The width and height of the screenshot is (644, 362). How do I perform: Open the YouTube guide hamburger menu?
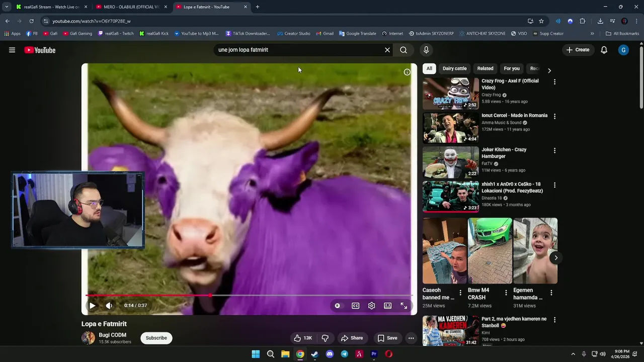(x=12, y=50)
